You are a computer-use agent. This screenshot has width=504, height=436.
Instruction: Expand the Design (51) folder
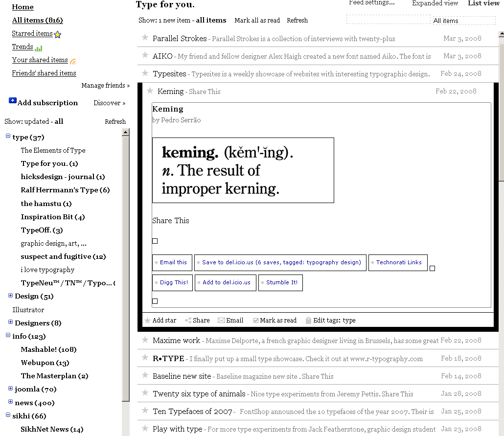tap(11, 296)
